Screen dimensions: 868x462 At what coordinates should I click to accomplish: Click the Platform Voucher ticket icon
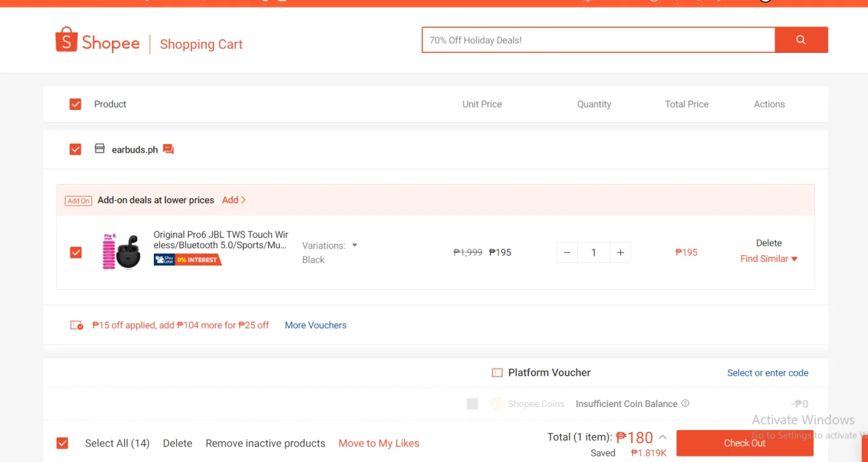(497, 372)
